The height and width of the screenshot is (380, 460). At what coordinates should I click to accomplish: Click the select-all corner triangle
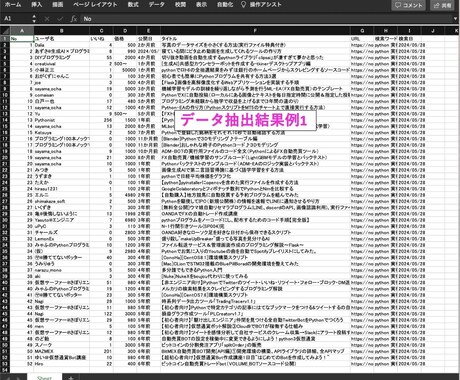5,31
